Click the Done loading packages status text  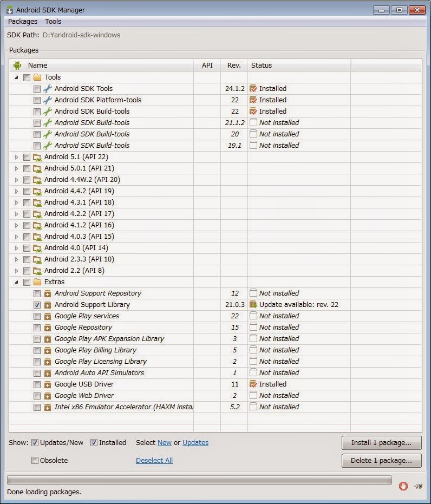44,492
